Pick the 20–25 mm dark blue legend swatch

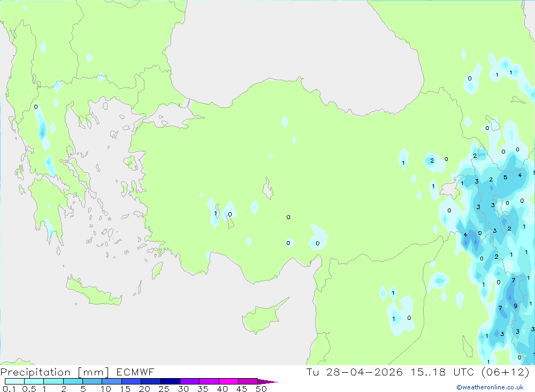pos(151,381)
